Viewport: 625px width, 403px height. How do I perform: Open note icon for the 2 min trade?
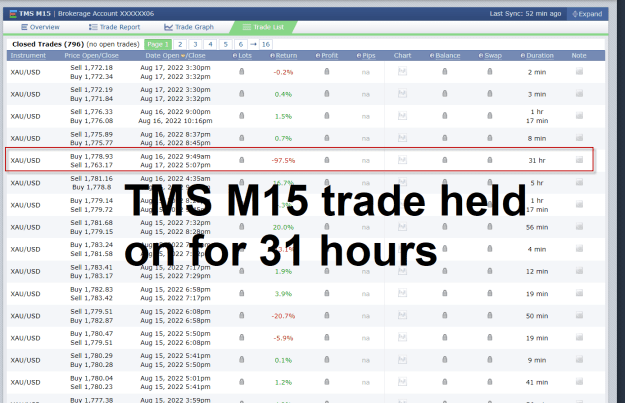tap(580, 72)
